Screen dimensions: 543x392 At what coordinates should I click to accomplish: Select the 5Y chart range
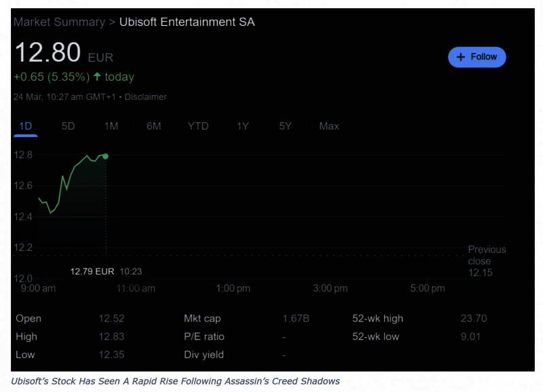pyautogui.click(x=285, y=126)
